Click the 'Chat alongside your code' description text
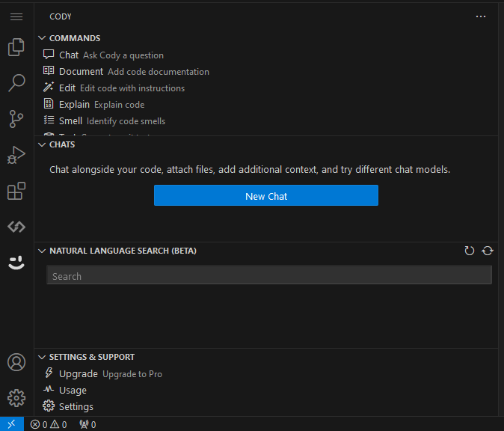Screen dimensions: 504x431 click(x=250, y=170)
